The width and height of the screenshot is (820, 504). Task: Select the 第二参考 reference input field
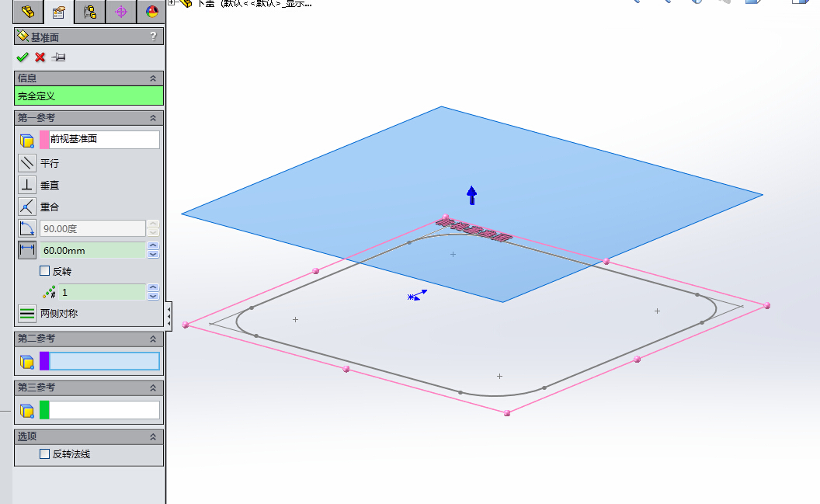coord(105,361)
